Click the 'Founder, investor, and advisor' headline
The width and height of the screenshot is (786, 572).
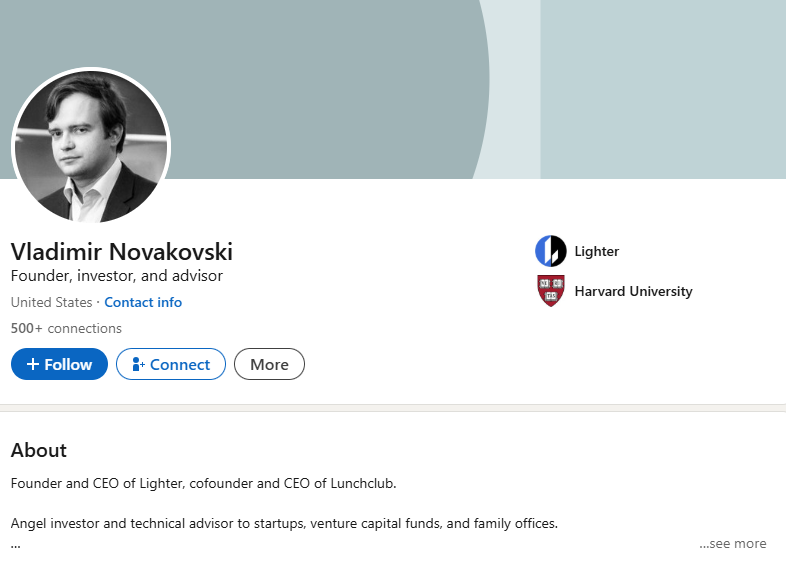(x=116, y=276)
